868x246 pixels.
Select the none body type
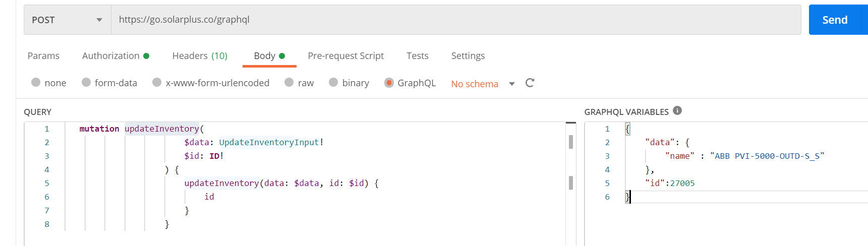coord(36,83)
